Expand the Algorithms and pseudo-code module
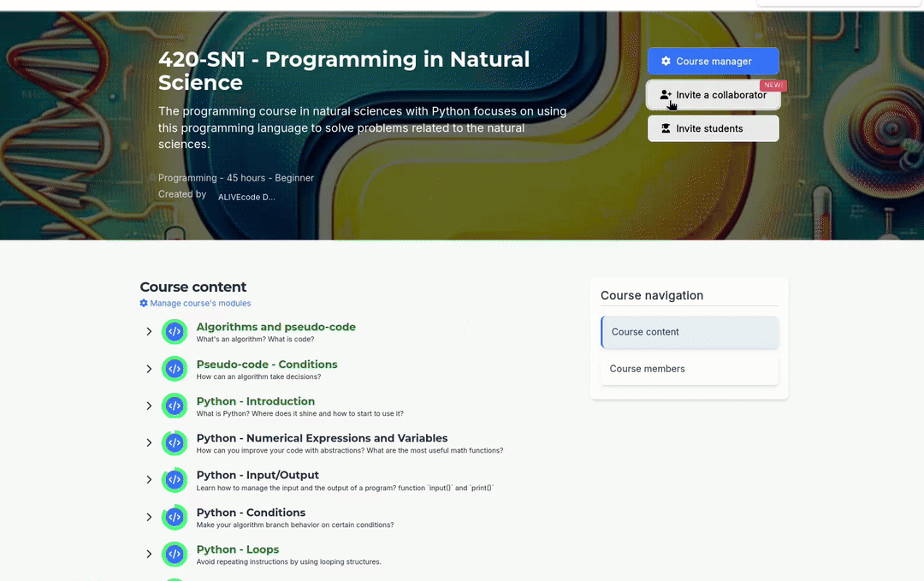Image resolution: width=924 pixels, height=581 pixels. tap(149, 332)
